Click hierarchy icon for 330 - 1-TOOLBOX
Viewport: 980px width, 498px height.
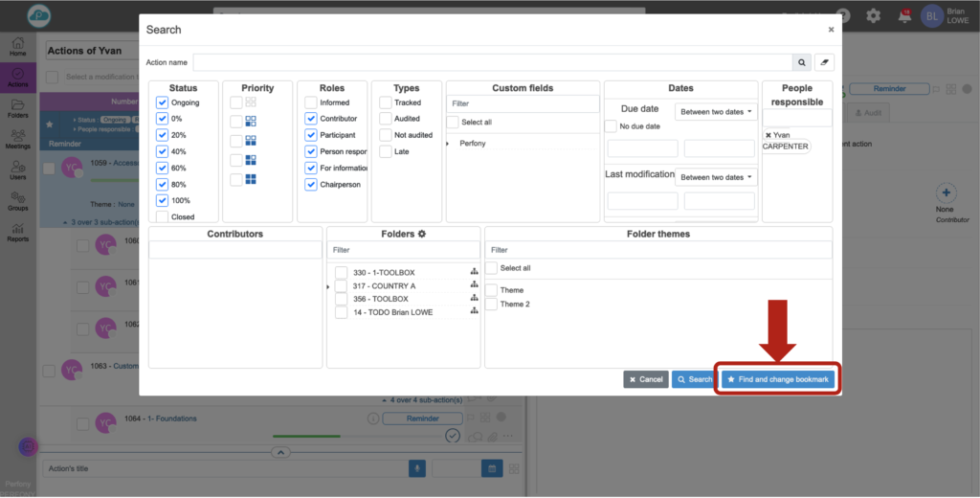[x=474, y=273]
